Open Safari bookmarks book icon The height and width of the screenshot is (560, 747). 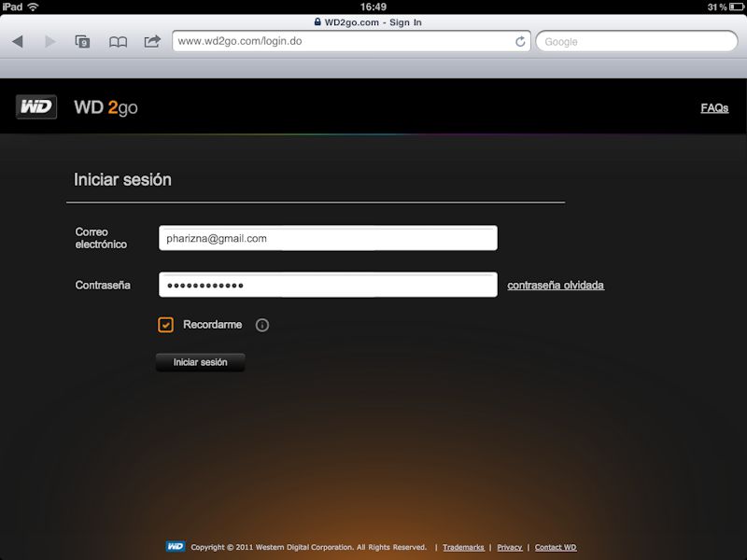click(x=118, y=42)
